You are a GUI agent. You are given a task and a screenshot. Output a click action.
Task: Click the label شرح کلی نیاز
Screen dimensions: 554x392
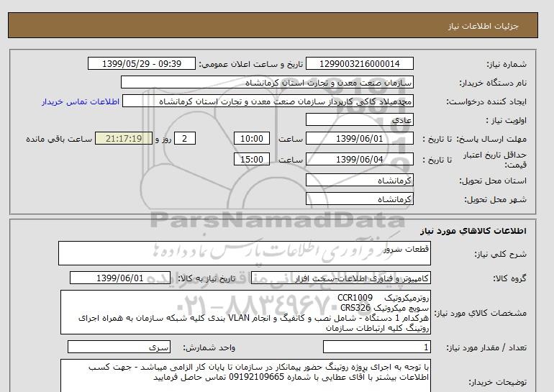[500, 254]
